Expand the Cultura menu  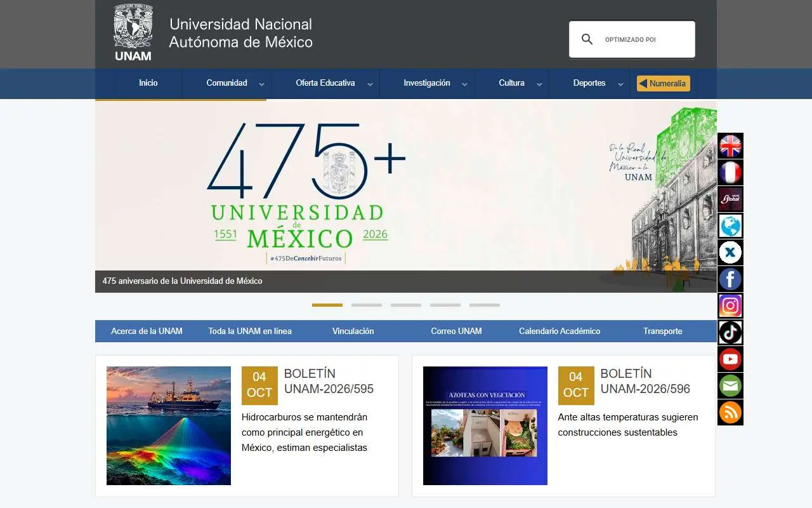512,83
